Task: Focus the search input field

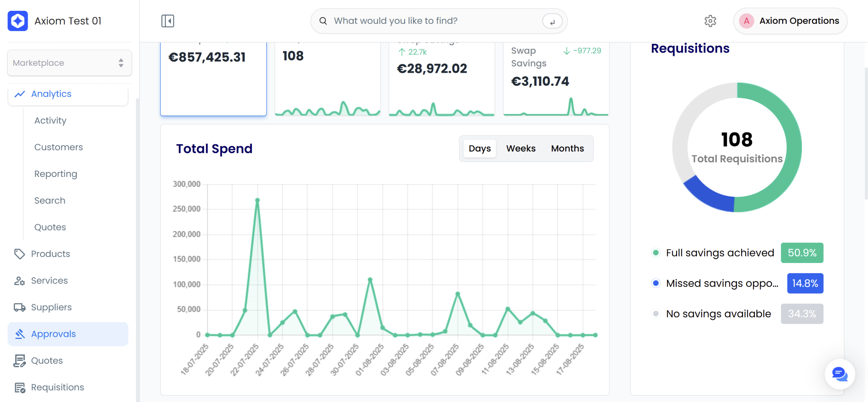Action: pos(434,21)
